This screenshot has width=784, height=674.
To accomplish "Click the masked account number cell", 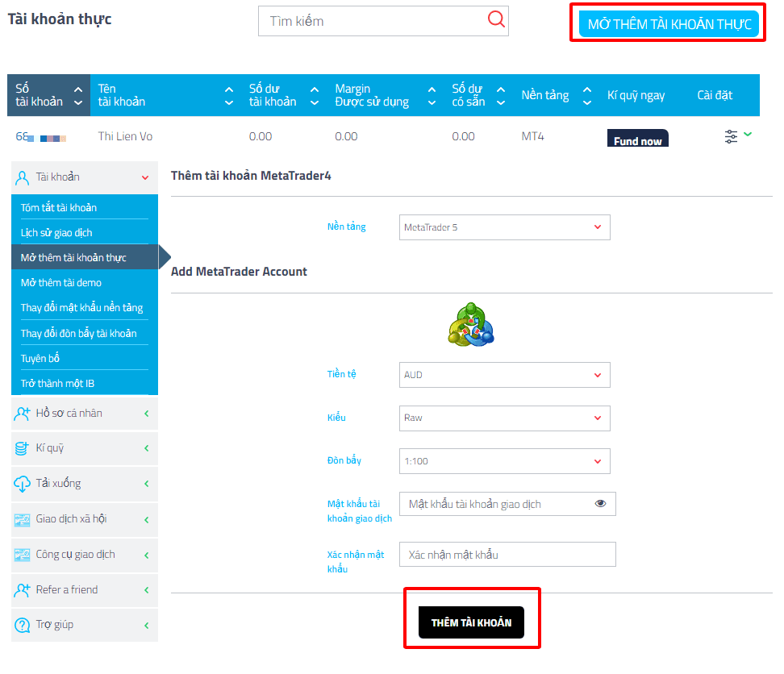I will [41, 136].
